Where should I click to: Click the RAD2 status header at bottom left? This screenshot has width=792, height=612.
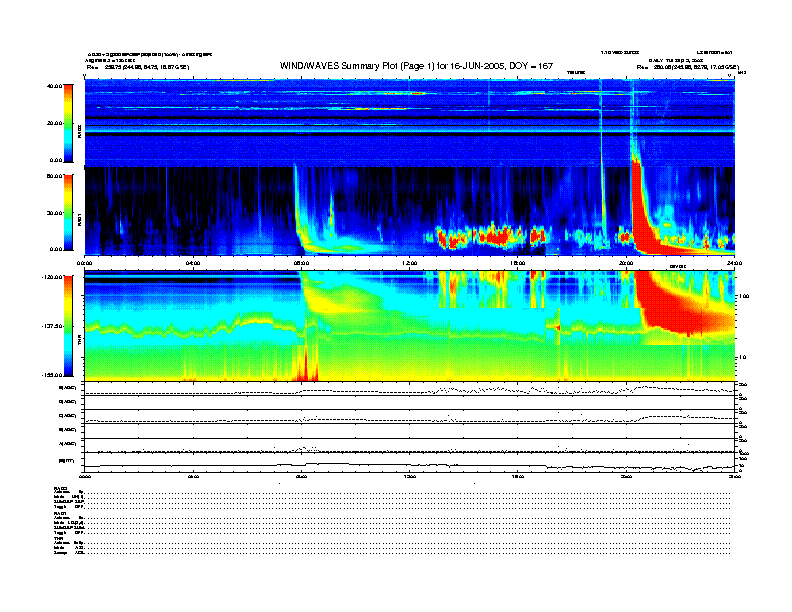61,488
